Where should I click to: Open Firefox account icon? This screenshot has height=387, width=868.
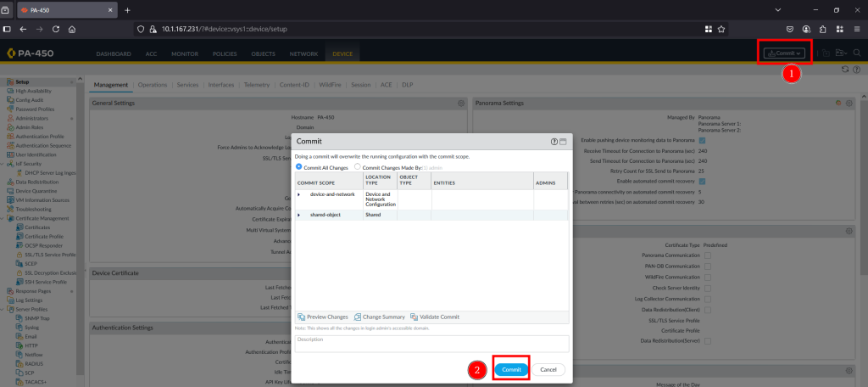807,29
